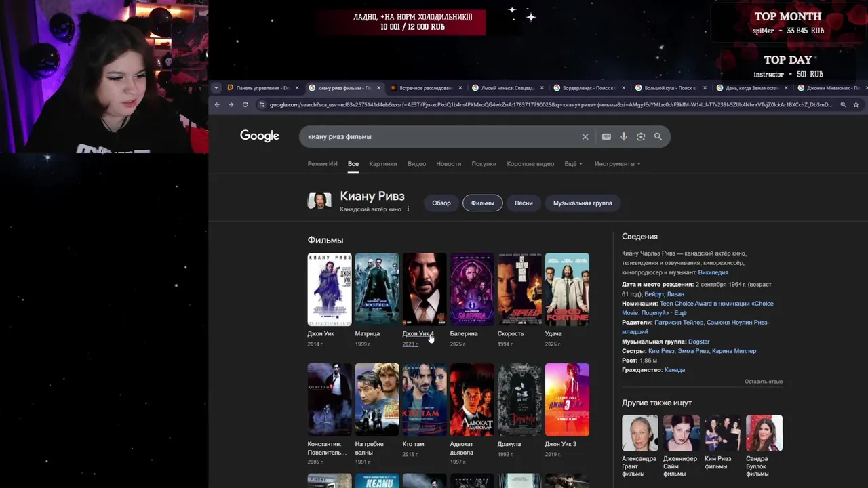868x488 pixels.
Task: Switch to 'Бордерлендс' browser tab
Action: click(x=588, y=88)
